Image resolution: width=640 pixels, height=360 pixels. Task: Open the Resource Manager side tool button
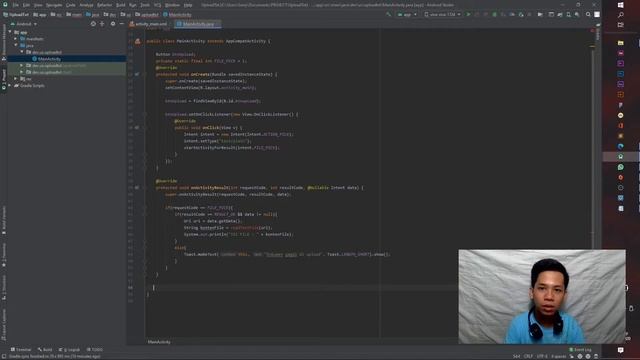4,42
